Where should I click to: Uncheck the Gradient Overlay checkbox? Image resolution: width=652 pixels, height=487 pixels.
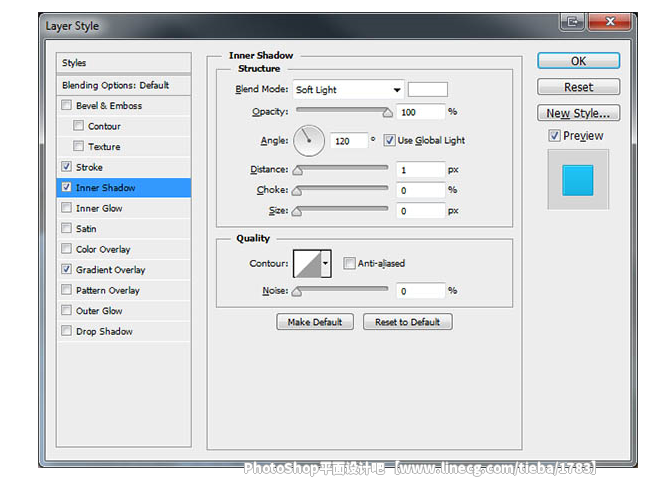66,269
